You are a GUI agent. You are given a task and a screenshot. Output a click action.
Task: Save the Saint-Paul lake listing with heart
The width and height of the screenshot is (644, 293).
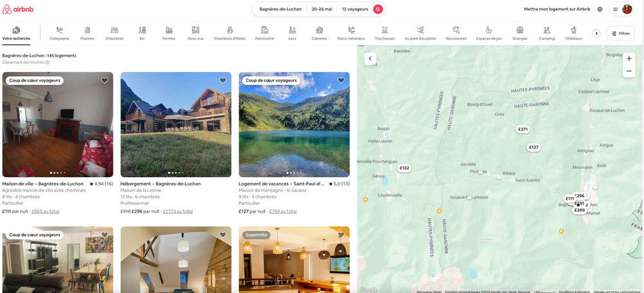coord(341,80)
